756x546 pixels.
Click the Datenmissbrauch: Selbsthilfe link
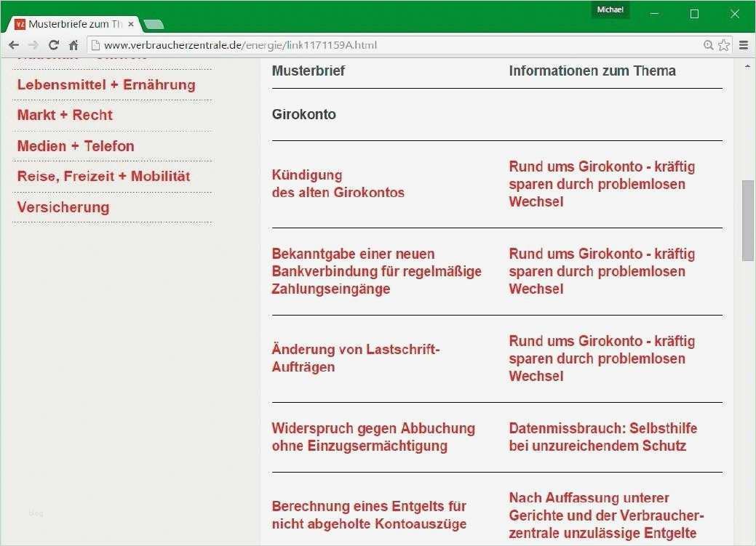coord(603,437)
